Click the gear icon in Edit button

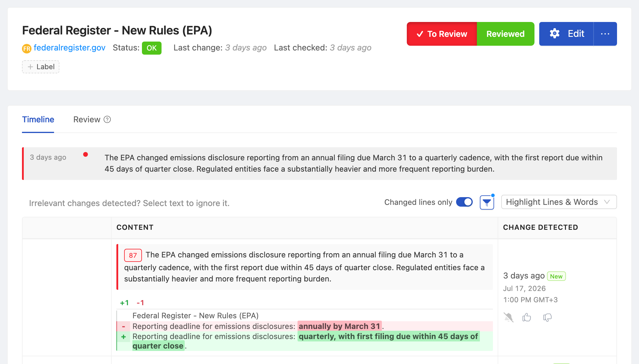(x=554, y=34)
